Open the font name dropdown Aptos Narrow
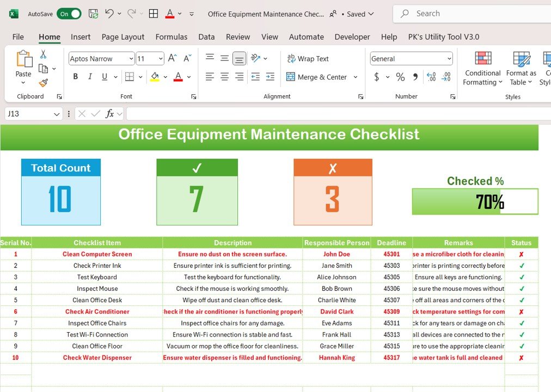This screenshot has height=392, width=551. (x=131, y=59)
